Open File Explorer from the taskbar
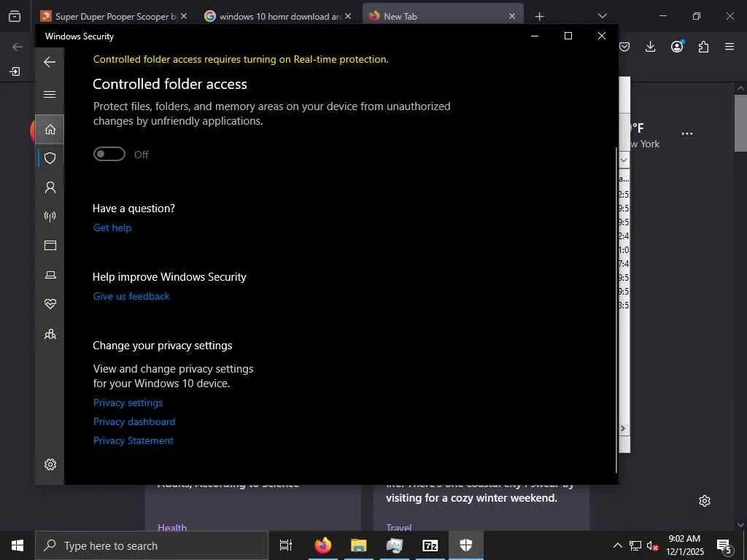 359,545
